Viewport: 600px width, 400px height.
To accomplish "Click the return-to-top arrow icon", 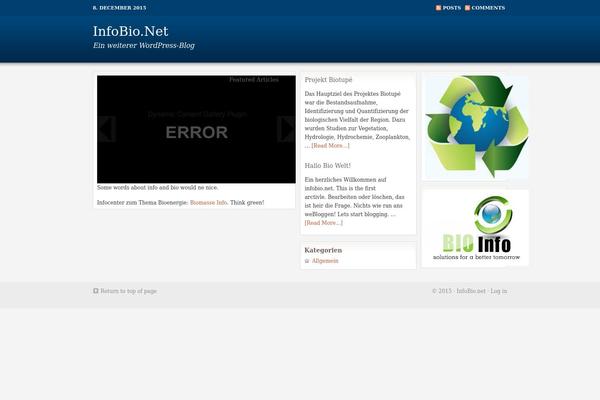I will pos(96,291).
